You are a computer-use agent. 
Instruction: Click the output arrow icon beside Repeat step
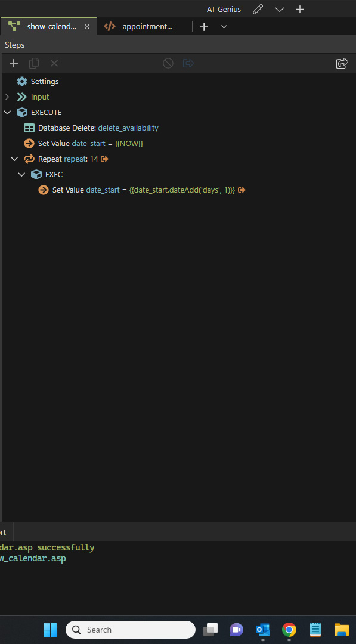pos(104,159)
